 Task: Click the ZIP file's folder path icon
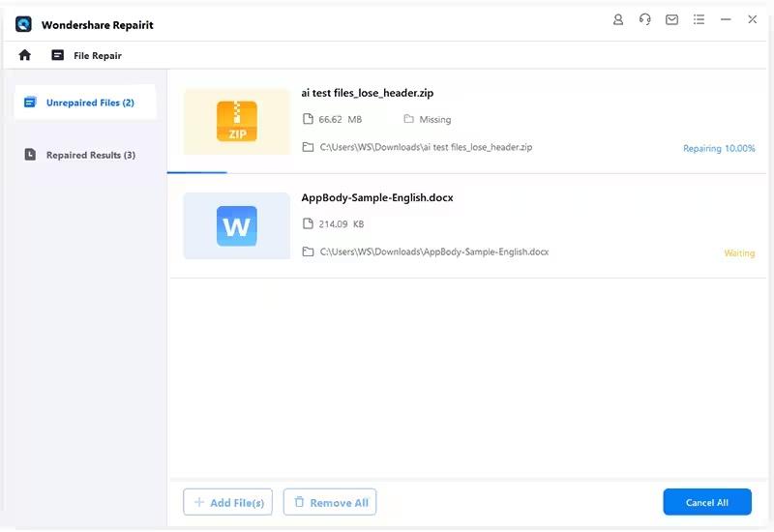click(x=308, y=147)
